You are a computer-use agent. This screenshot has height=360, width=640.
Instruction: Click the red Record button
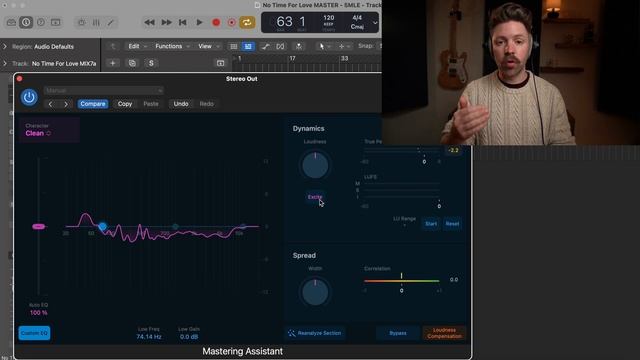coord(216,22)
